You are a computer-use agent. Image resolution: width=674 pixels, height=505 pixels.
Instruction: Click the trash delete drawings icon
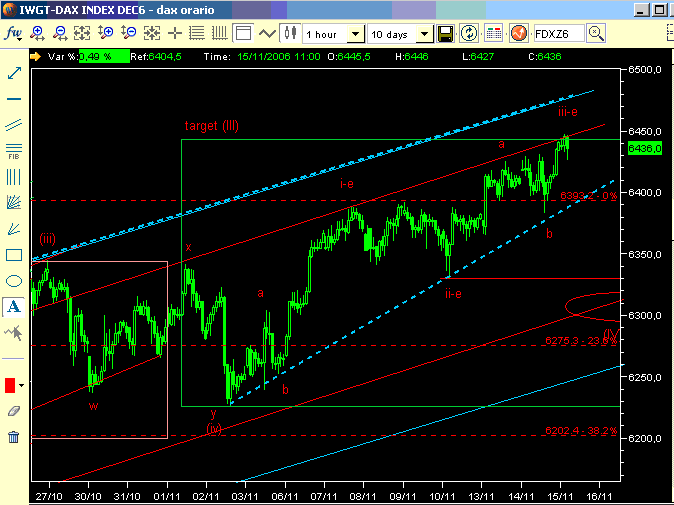coord(14,437)
